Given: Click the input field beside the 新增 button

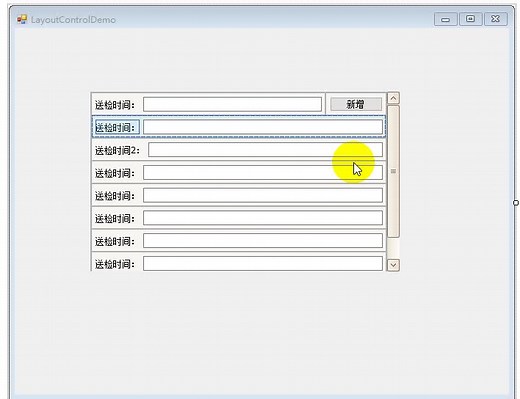Looking at the screenshot, I should pyautogui.click(x=232, y=104).
